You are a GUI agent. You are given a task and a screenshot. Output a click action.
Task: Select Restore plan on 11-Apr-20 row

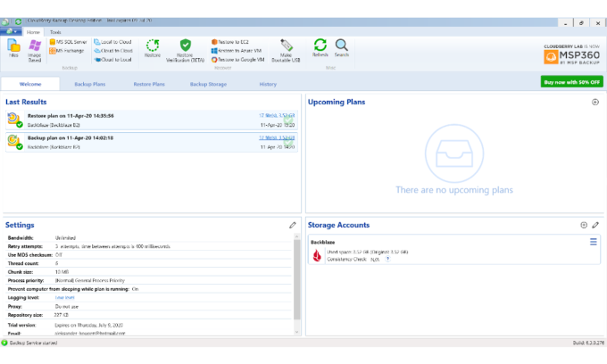[x=152, y=120]
